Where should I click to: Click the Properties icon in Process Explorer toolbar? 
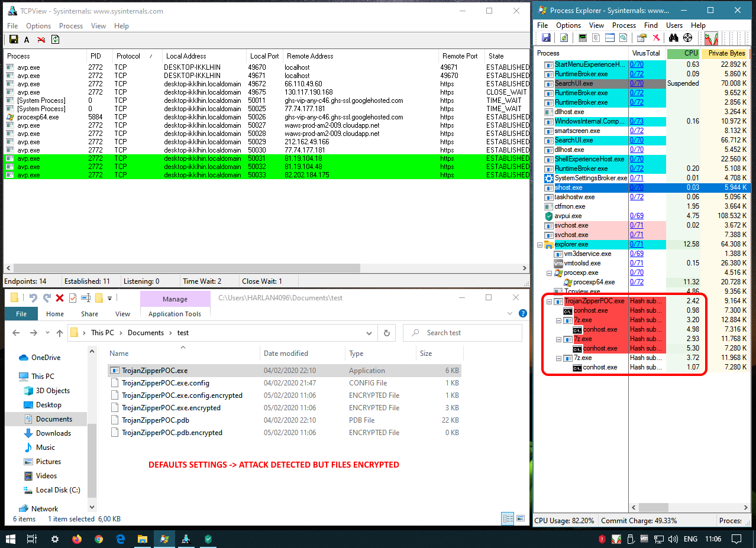point(641,38)
